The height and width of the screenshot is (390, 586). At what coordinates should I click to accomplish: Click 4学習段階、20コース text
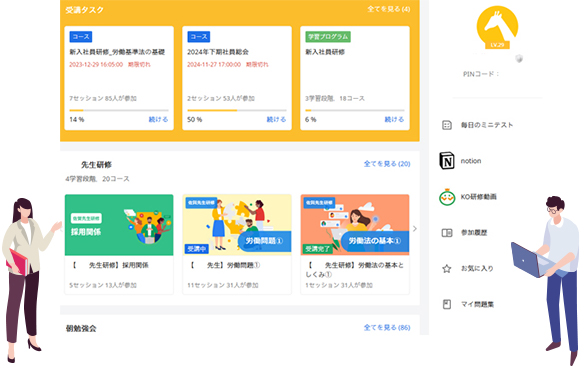[x=97, y=179]
